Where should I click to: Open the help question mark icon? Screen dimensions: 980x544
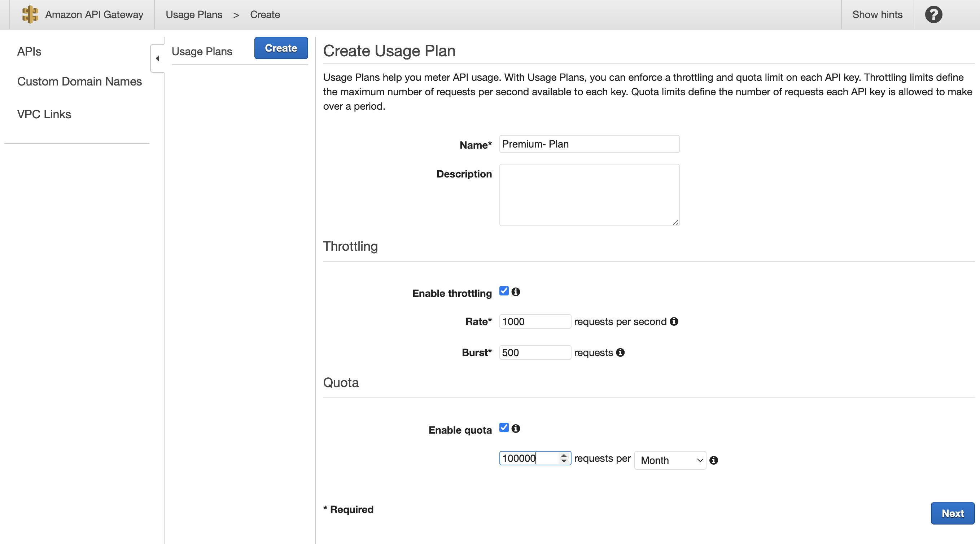[x=933, y=14]
